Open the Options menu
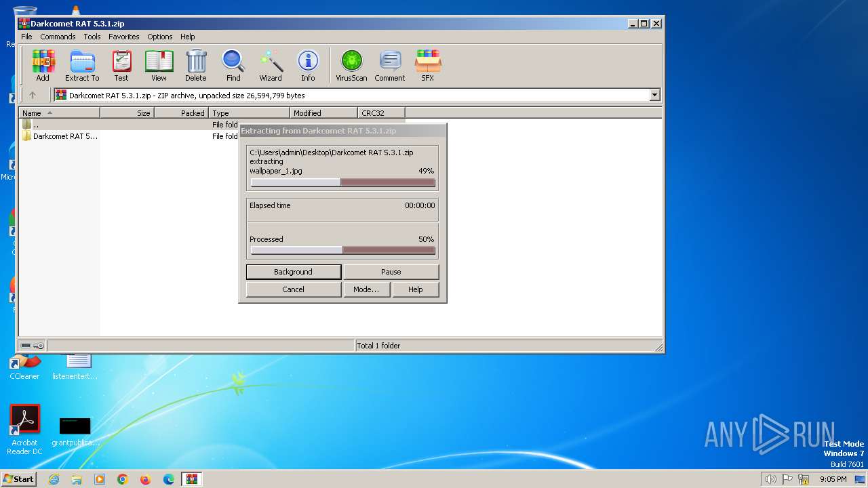 [x=160, y=37]
